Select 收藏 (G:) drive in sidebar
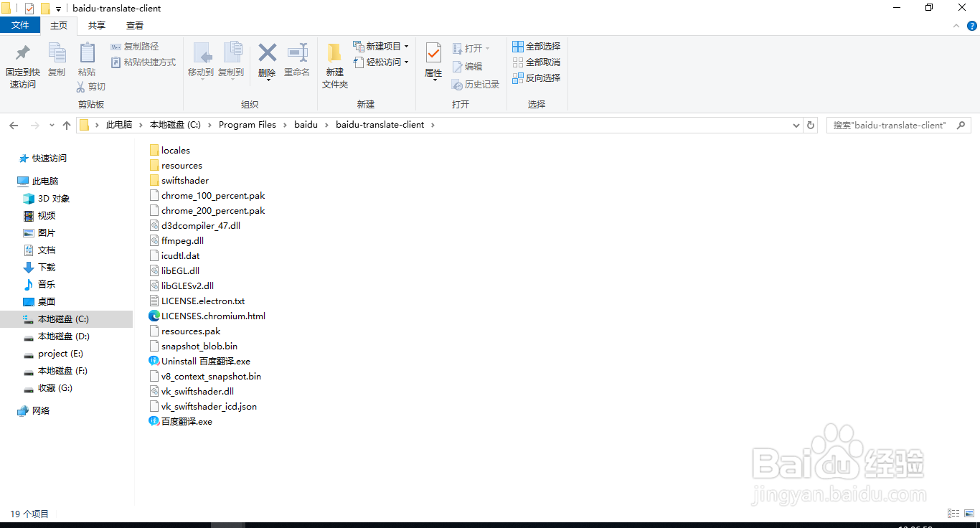980x528 pixels. pyautogui.click(x=48, y=388)
